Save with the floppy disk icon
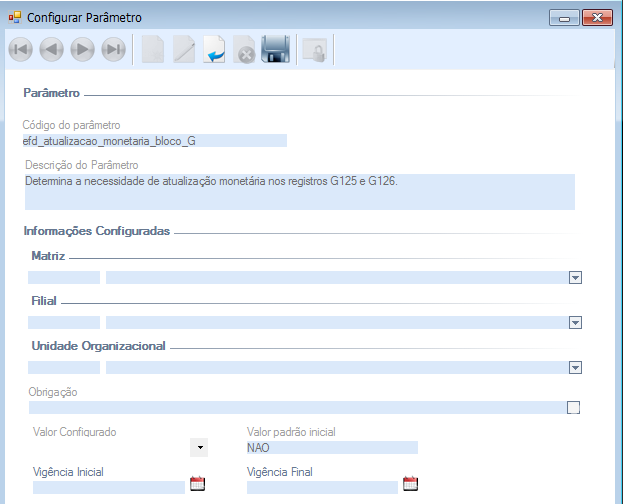This screenshot has height=504, width=623. click(x=275, y=49)
